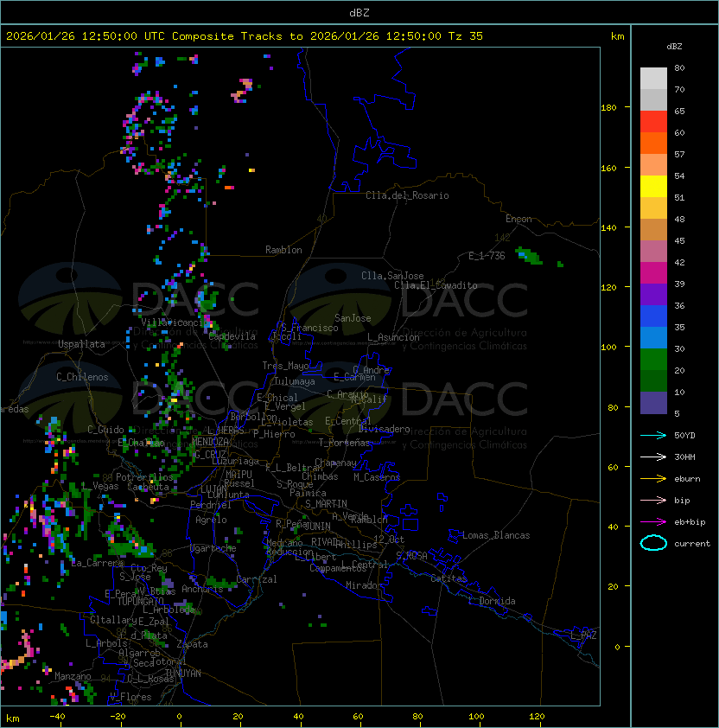Click the Clla.del_Rosario map label
This screenshot has height=728, width=719.
click(x=407, y=195)
